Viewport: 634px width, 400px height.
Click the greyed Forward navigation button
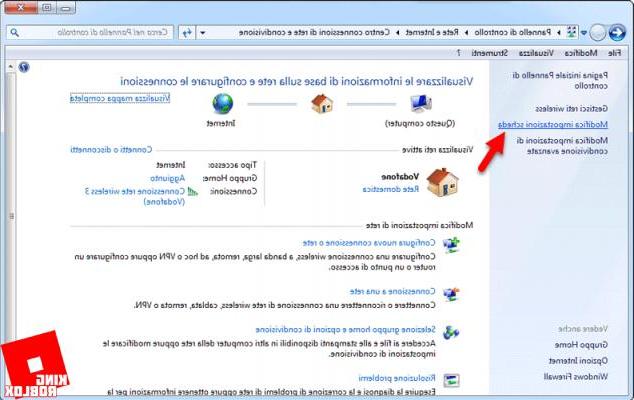click(x=598, y=32)
